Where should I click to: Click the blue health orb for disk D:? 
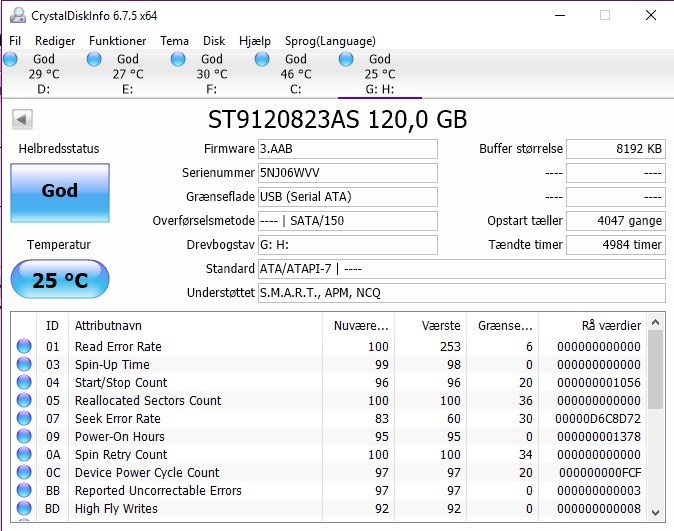point(10,59)
